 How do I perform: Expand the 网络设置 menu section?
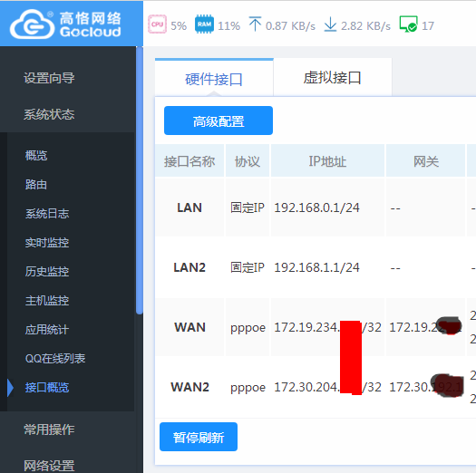click(49, 466)
